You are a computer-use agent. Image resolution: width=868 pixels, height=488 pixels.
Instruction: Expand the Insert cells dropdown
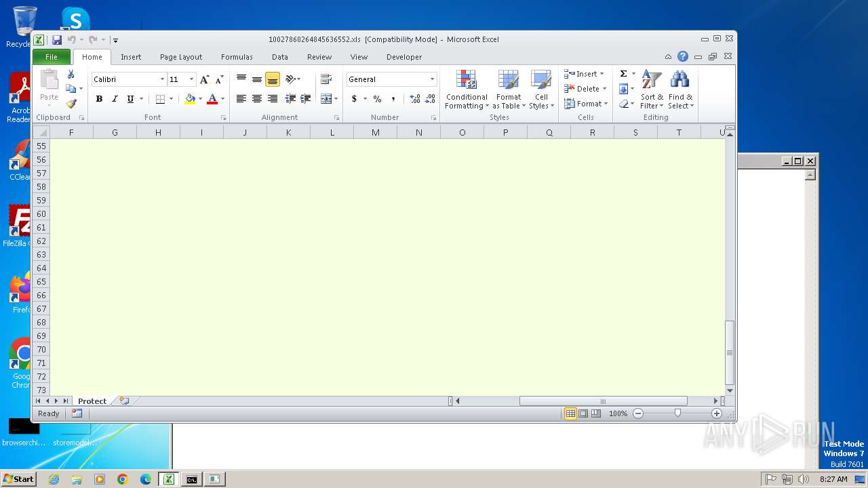601,74
